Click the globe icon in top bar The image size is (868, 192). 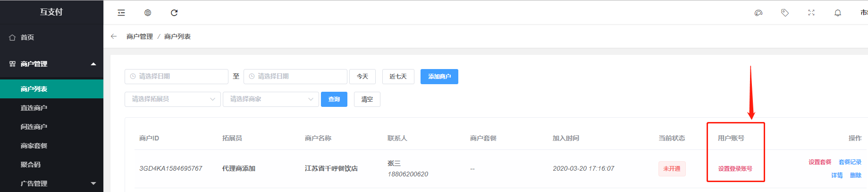148,13
